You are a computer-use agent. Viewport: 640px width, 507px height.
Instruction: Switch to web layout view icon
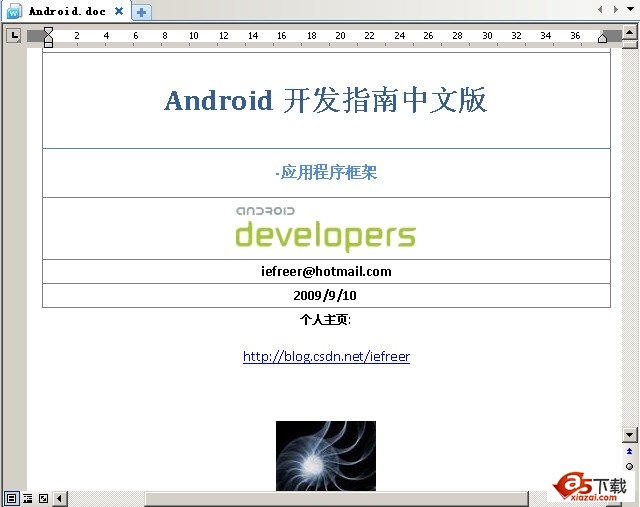(43, 498)
